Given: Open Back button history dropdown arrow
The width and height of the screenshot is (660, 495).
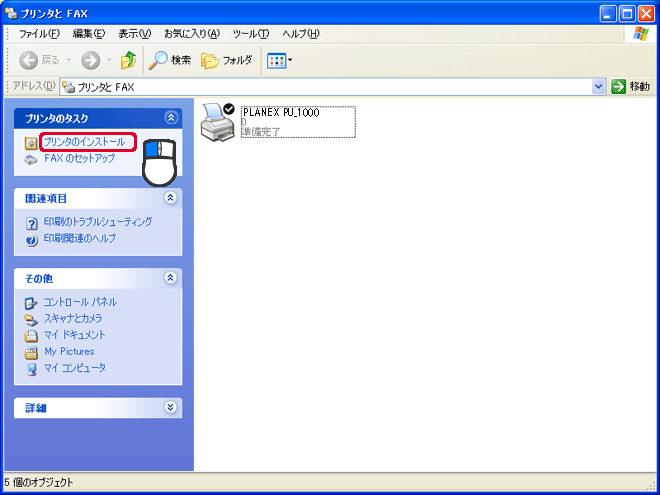Looking at the screenshot, I should pyautogui.click(x=69, y=61).
